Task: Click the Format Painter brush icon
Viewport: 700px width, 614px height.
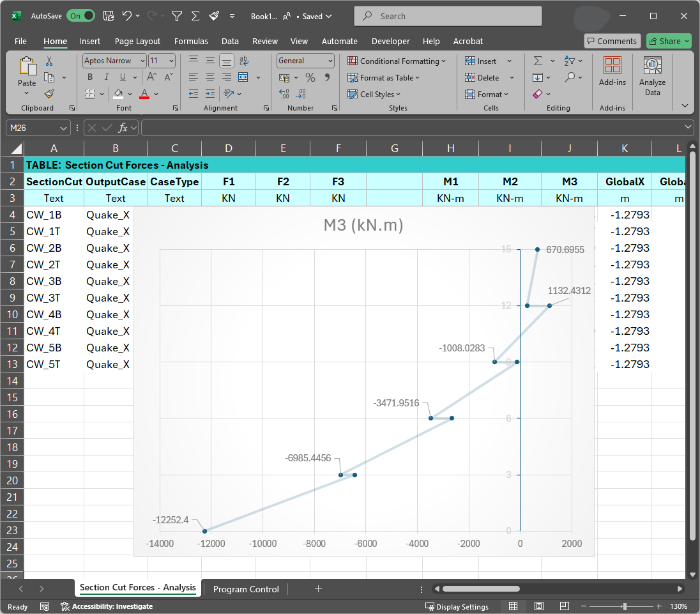Action: (x=49, y=93)
